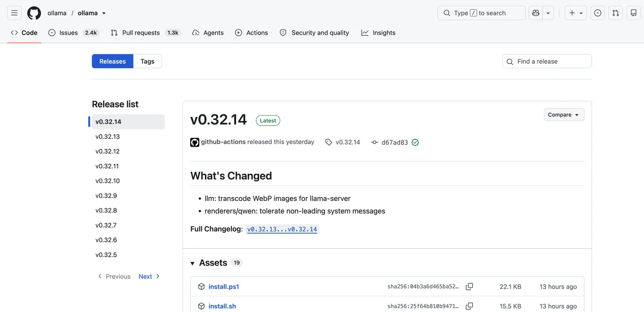Switch to the Pull requests tab
This screenshot has width=644, height=312.
point(145,33)
